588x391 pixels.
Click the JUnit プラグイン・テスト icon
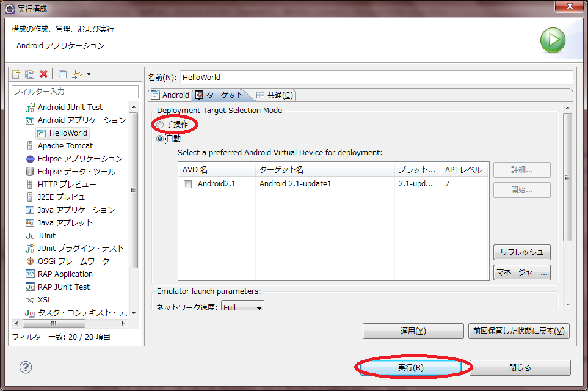30,249
